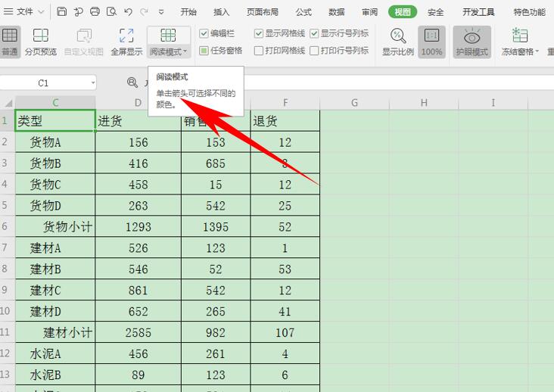Select column G header
The width and height of the screenshot is (554, 392).
click(354, 103)
